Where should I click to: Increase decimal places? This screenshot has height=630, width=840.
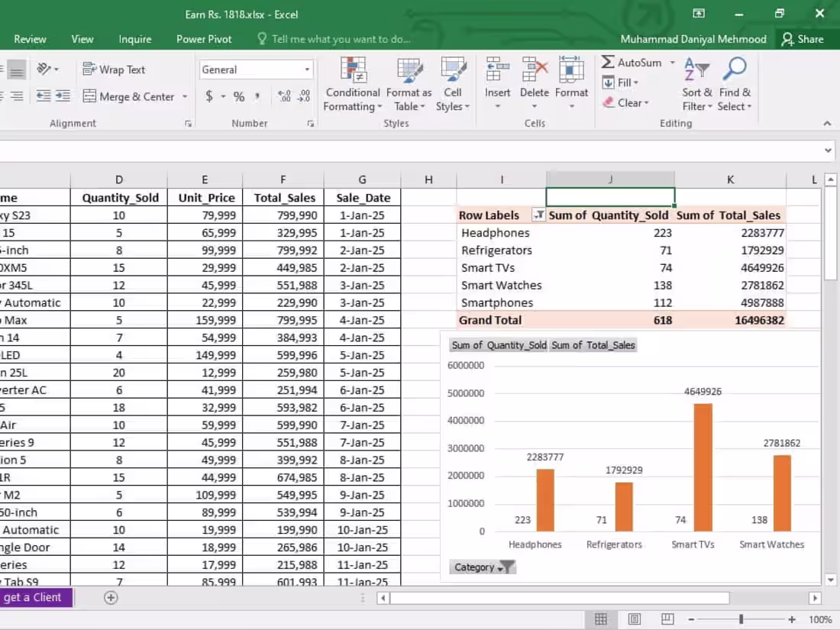click(284, 96)
